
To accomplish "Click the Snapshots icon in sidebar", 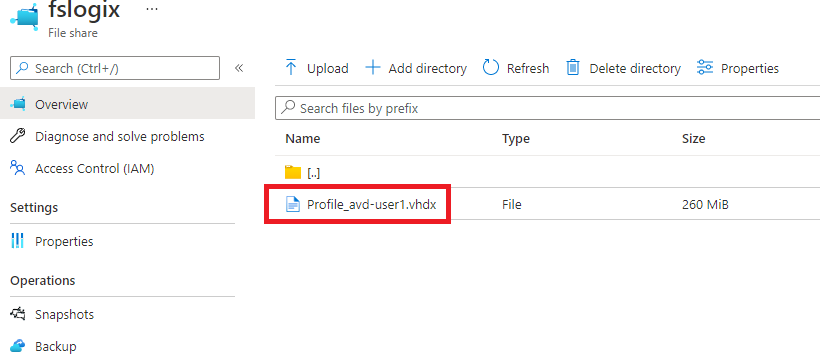I will 18,314.
